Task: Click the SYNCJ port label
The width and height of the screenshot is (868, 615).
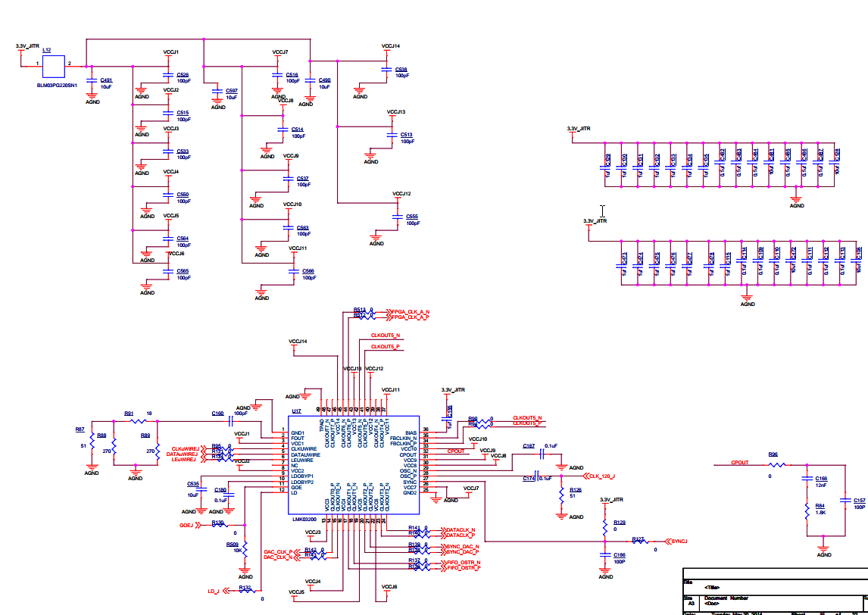Action: (679, 542)
